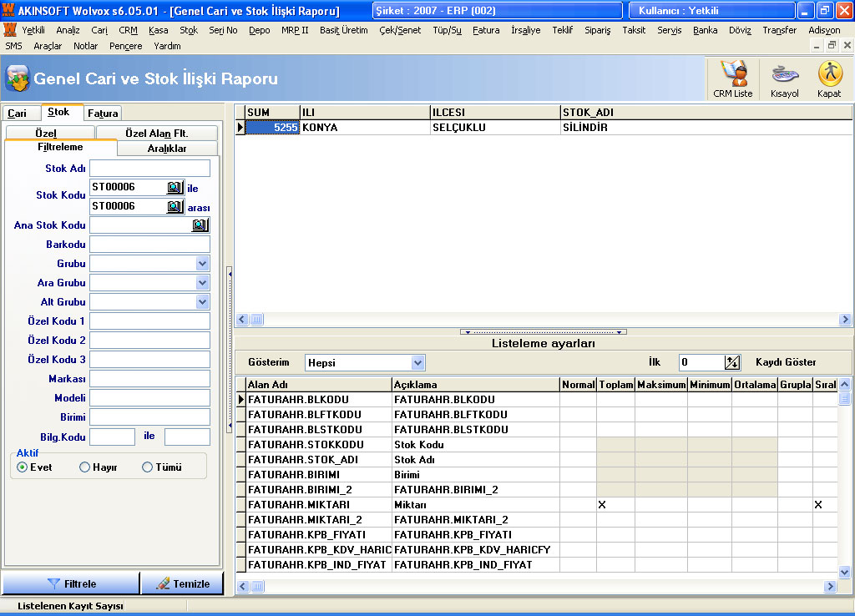Expand the Grubu dropdown
The image size is (855, 616).
click(x=202, y=264)
